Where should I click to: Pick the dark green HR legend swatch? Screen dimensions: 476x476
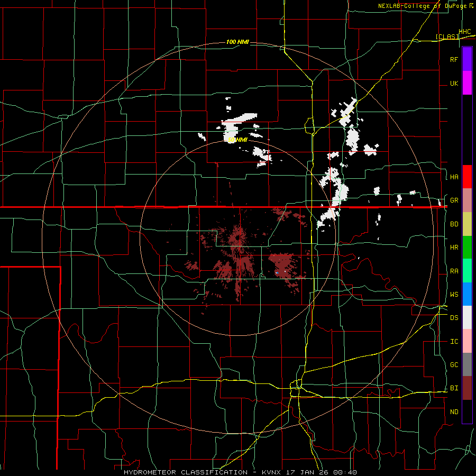(x=467, y=247)
